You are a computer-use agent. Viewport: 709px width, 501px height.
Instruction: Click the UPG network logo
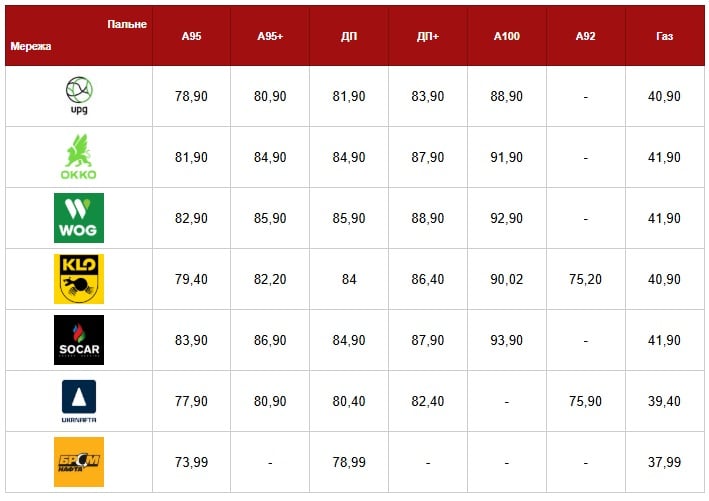pos(79,95)
